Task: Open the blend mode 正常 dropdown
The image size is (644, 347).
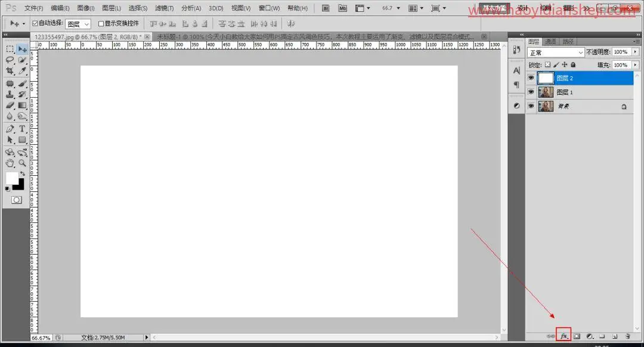Action: tap(556, 52)
